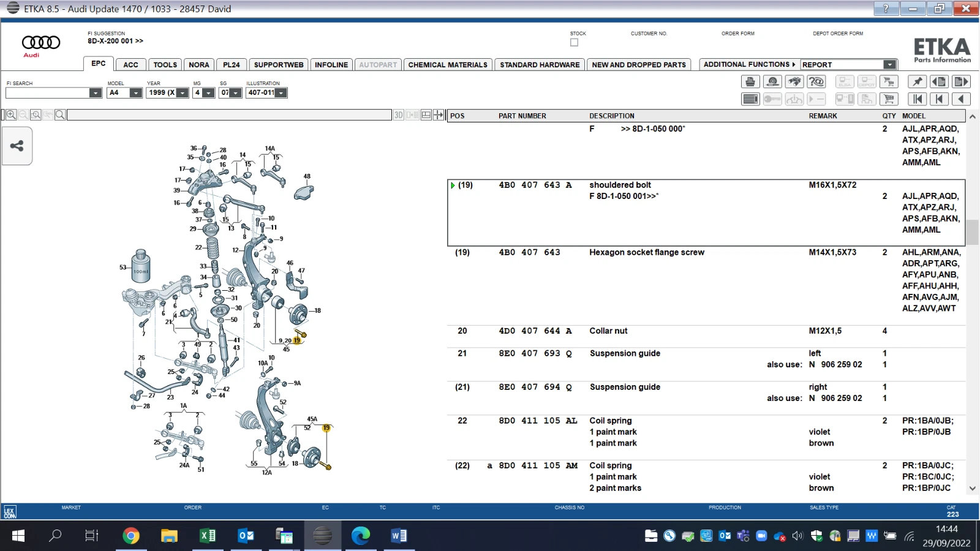The image size is (980, 551).
Task: Tick the STOCK checkbox
Action: coord(574,42)
